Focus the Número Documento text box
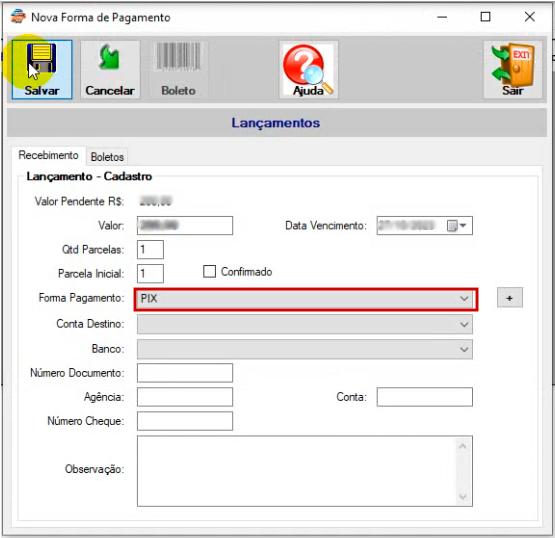555x538 pixels. 185,373
